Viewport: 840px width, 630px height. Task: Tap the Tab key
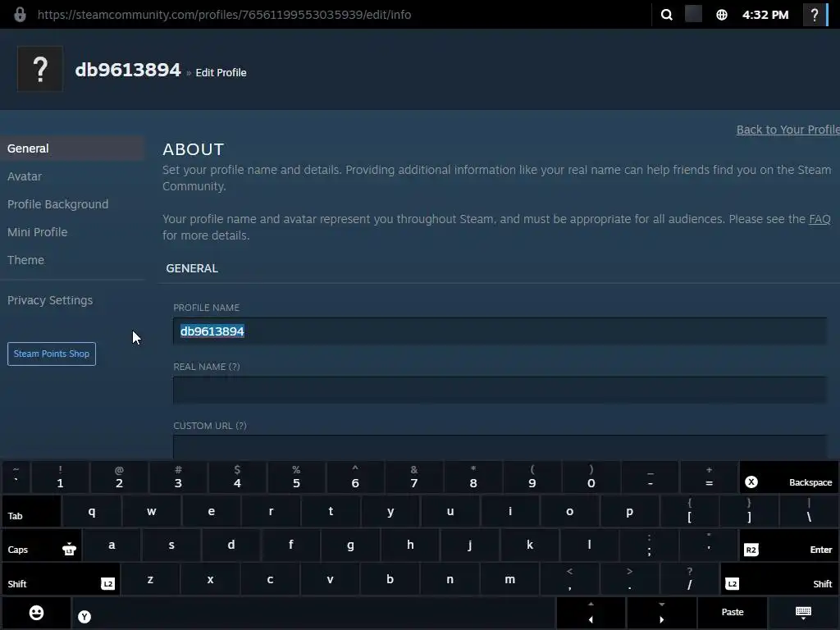(x=32, y=511)
